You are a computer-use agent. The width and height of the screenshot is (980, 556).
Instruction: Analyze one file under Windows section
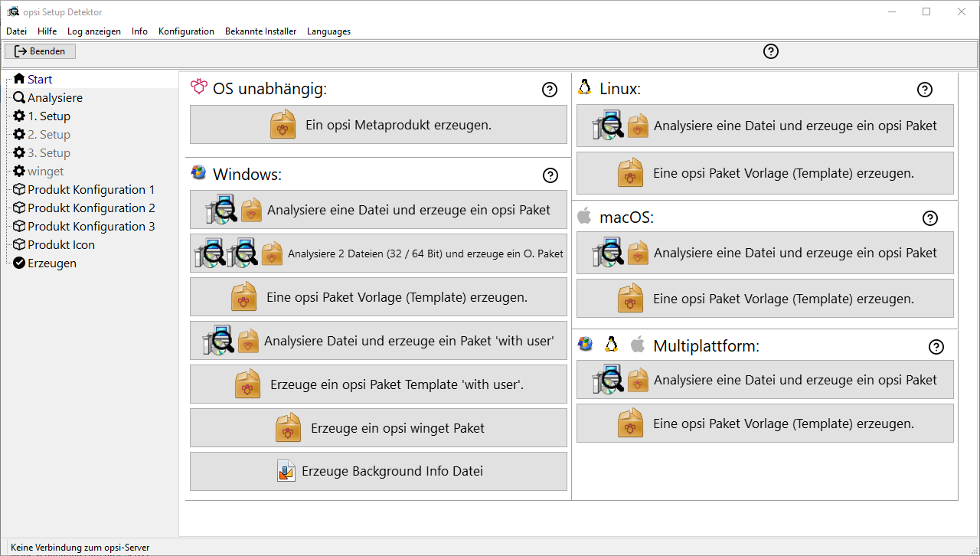click(378, 209)
